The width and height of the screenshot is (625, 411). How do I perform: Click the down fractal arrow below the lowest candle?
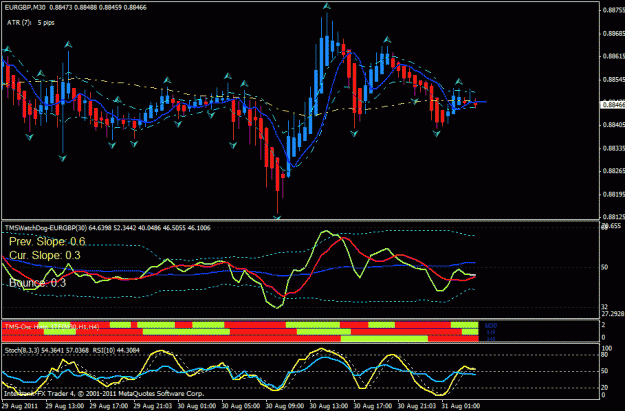click(277, 218)
